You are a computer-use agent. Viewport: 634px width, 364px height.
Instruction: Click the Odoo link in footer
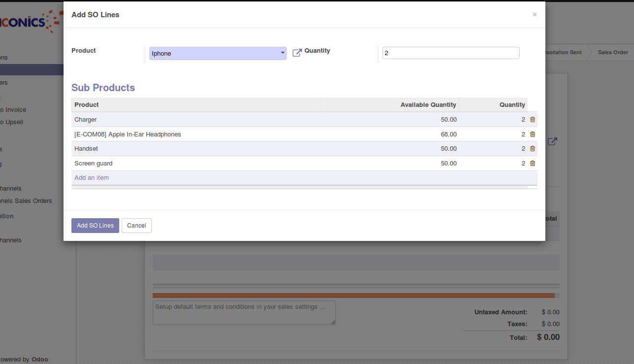tap(40, 360)
